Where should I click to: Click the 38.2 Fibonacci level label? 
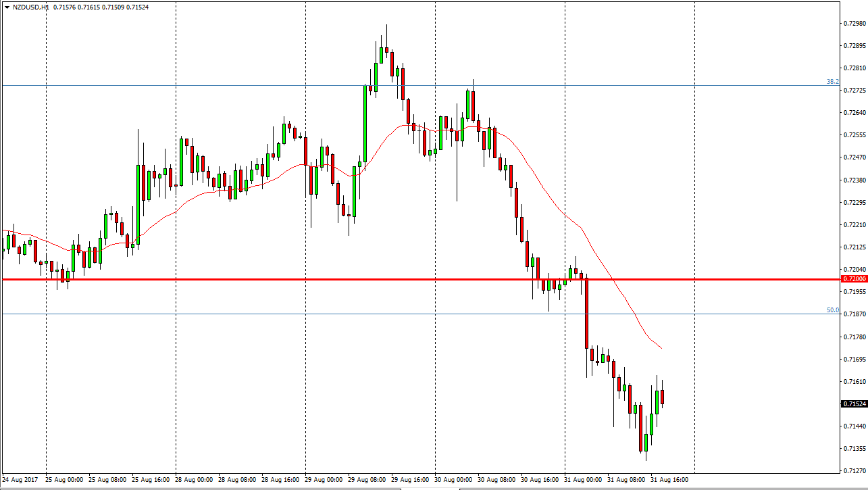click(832, 82)
